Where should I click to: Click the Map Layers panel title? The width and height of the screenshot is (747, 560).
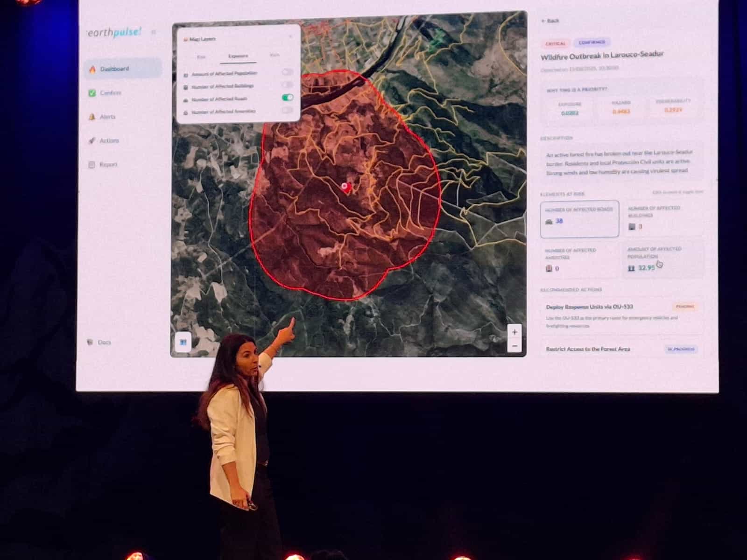(203, 39)
